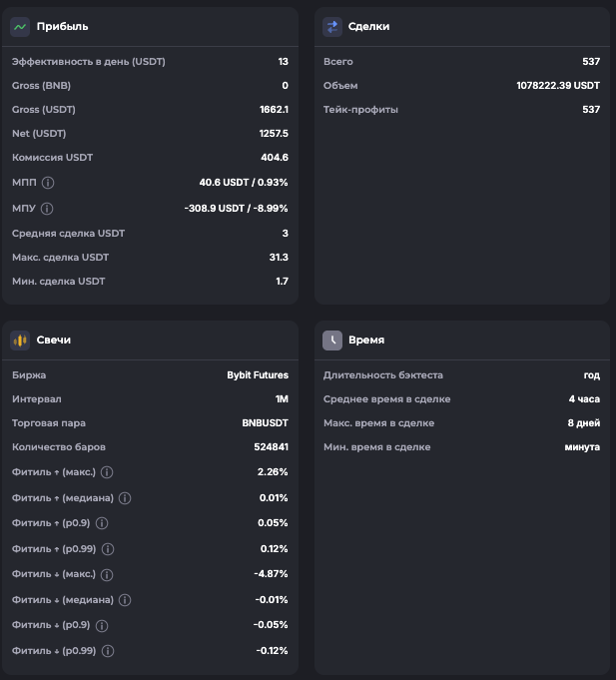Click the Прибыль panel chart icon

(20, 27)
